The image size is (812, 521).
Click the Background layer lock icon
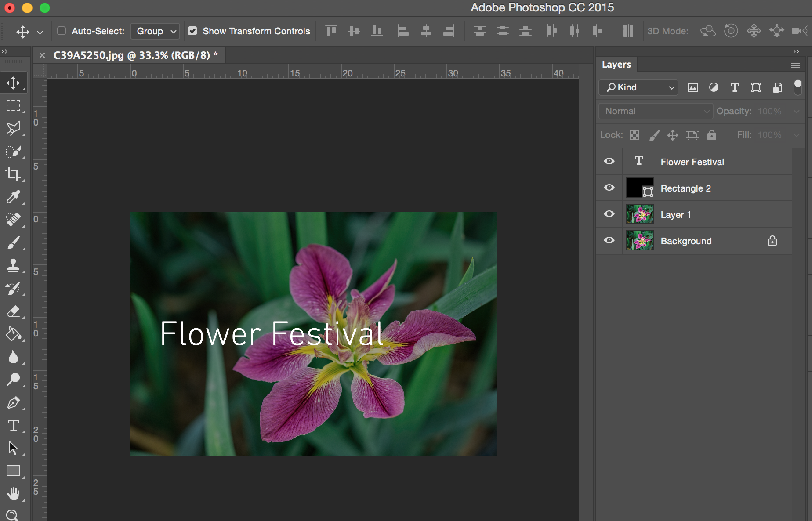[x=772, y=240]
